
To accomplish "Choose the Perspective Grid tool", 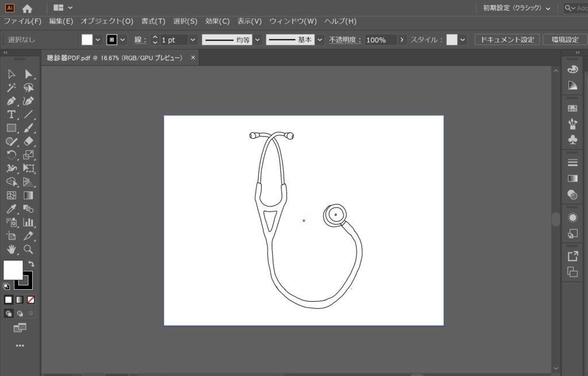I will 29,182.
